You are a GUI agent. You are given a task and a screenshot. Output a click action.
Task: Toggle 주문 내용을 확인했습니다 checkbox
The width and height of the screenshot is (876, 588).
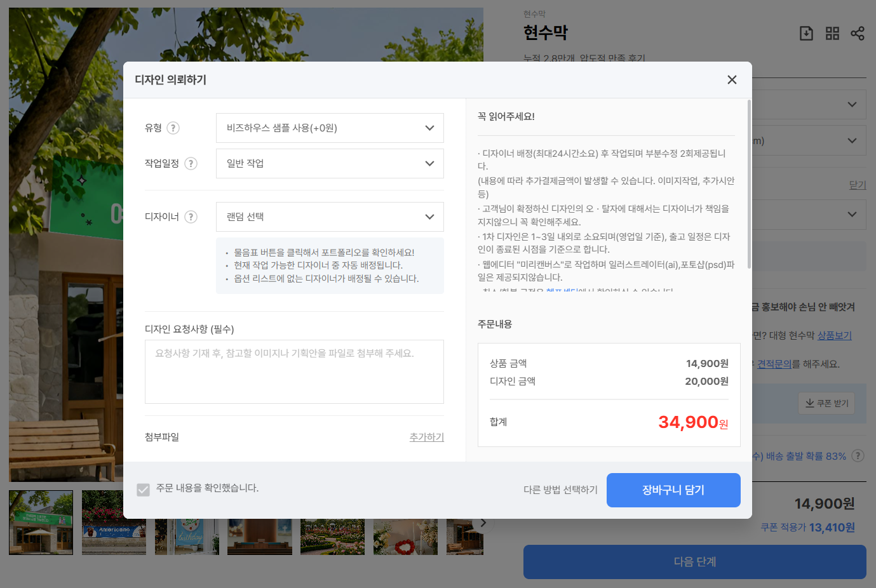click(143, 490)
